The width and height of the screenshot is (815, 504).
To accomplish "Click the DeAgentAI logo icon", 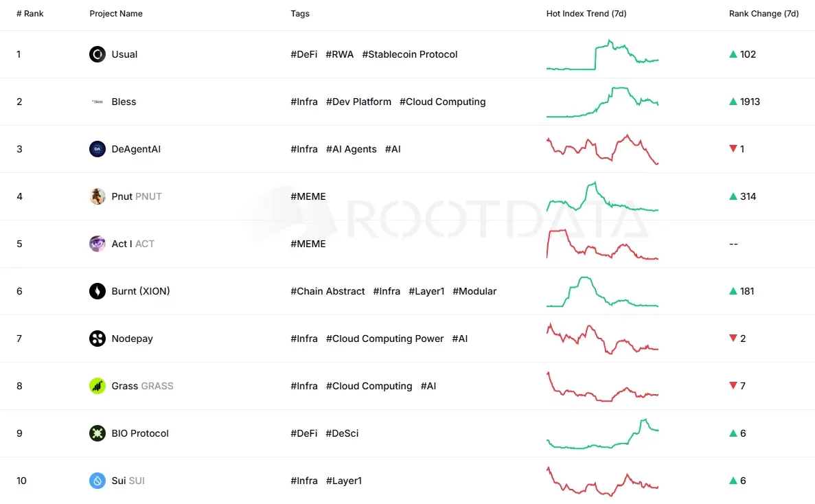I will (96, 149).
